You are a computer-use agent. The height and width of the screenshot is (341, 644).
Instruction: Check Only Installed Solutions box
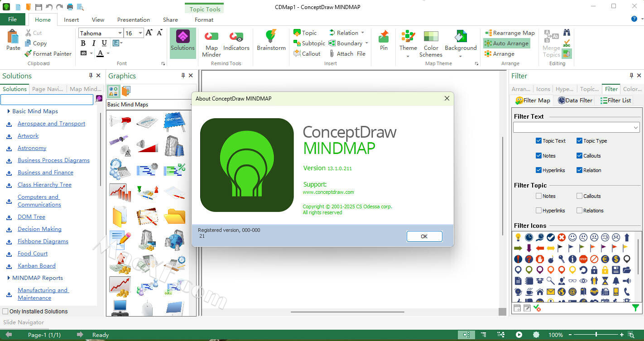click(5, 312)
